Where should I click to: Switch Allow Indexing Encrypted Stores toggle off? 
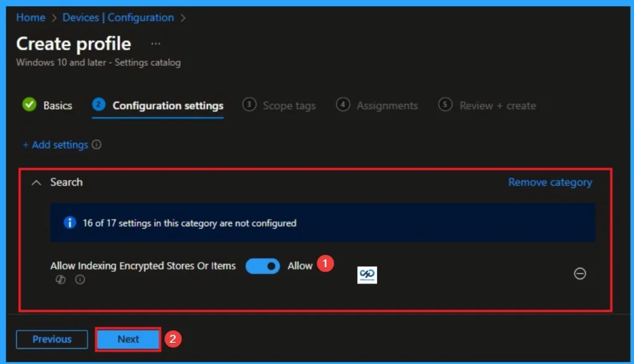coord(263,266)
